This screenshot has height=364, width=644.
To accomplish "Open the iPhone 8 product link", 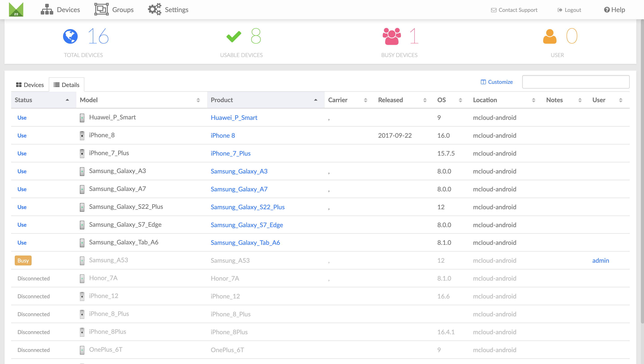I will pyautogui.click(x=223, y=135).
